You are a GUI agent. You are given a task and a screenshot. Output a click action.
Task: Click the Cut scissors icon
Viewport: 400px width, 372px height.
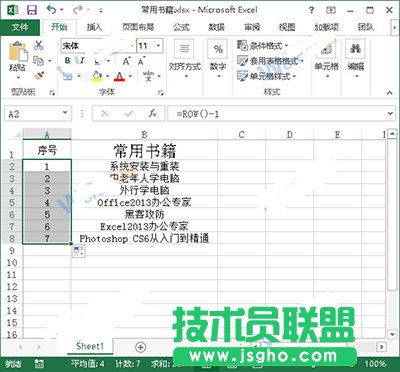click(x=39, y=45)
